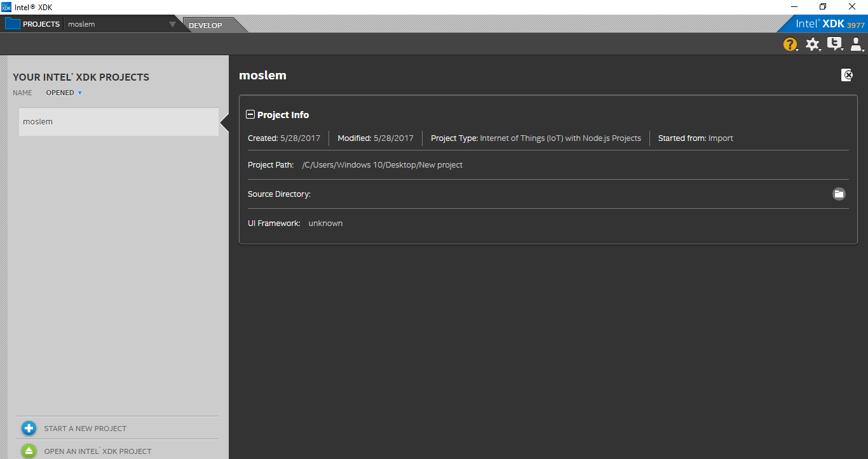Open the Projects tab
The image size is (868, 459).
coord(41,24)
